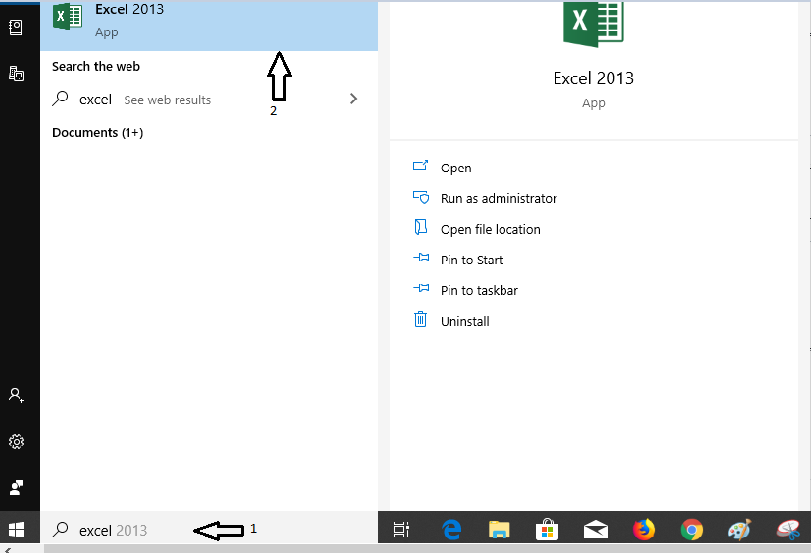Image resolution: width=811 pixels, height=553 pixels.
Task: Launch Firefox from the taskbar
Action: (x=644, y=529)
